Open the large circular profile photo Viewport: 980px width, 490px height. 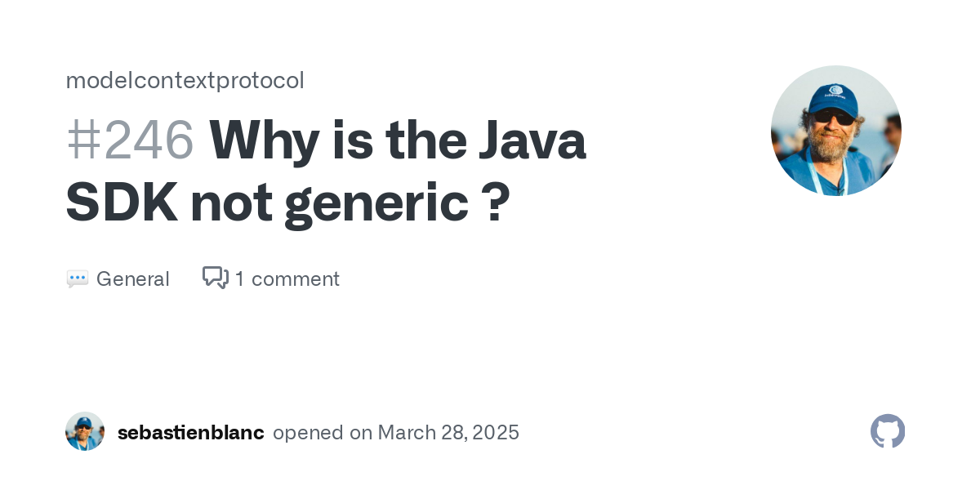836,131
